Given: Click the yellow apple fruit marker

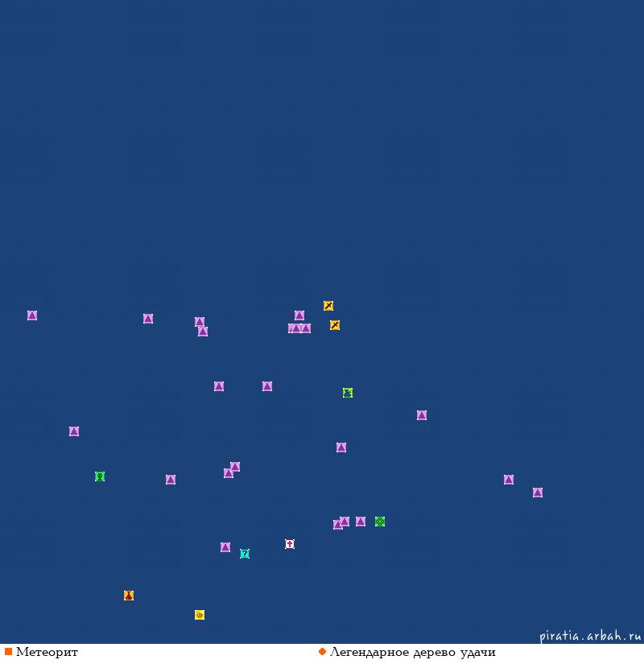Looking at the screenshot, I should click(x=200, y=615).
